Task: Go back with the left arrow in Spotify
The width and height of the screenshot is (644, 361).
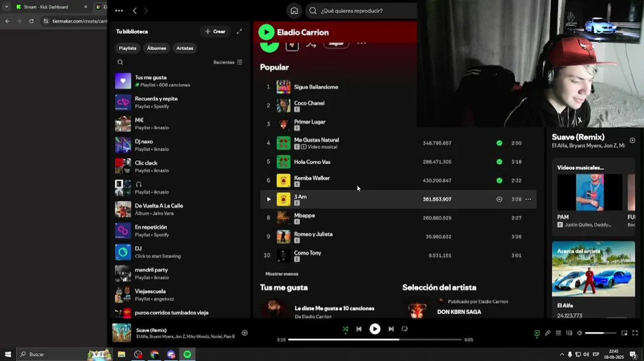Action: click(x=134, y=11)
